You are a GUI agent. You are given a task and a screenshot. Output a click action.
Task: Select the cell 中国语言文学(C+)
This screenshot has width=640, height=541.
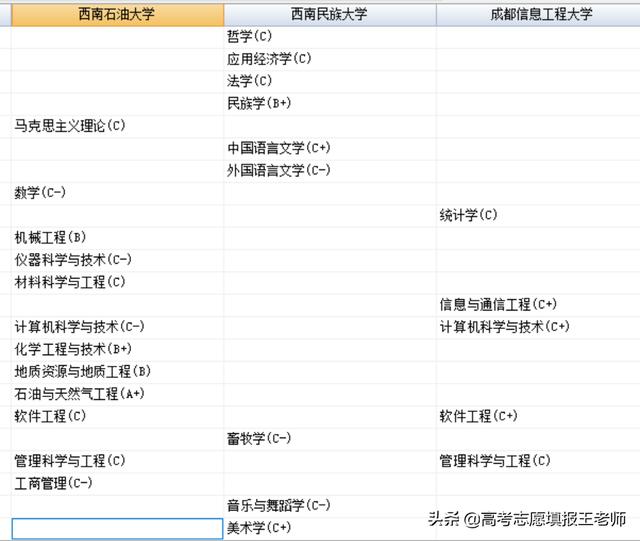pos(330,149)
